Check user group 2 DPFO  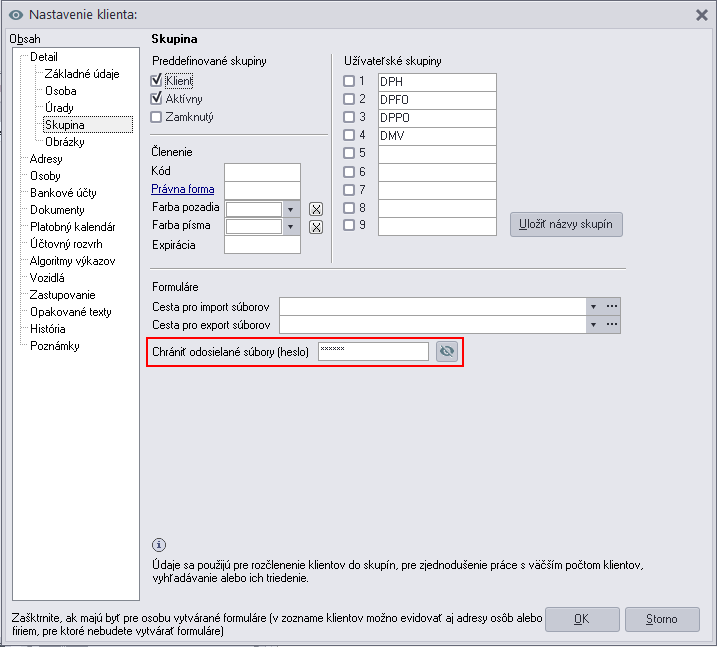[x=349, y=99]
